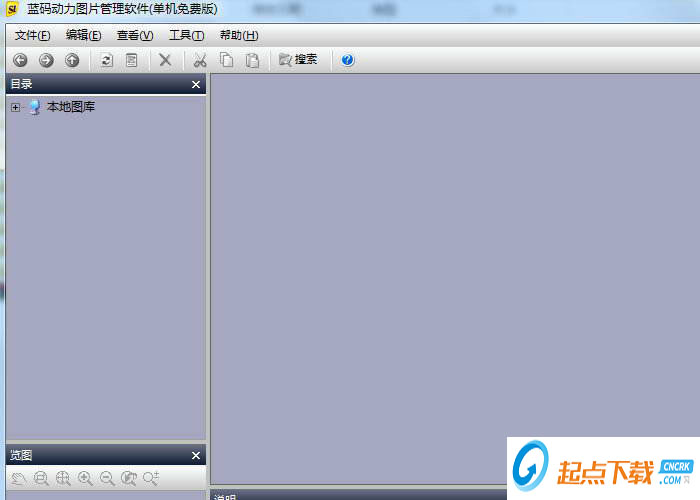Screen dimensions: 700x500
Task: Click the custom zoom plus-minus magnifier
Action: pyautogui.click(x=151, y=479)
